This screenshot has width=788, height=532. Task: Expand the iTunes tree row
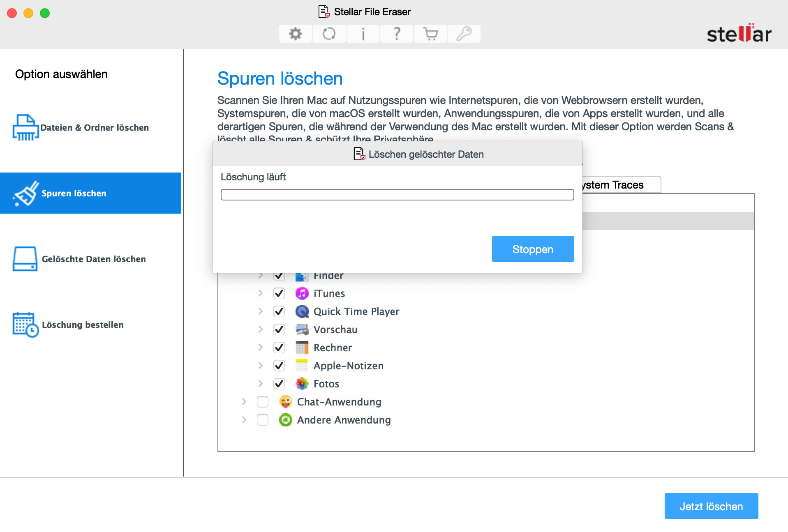point(261,293)
